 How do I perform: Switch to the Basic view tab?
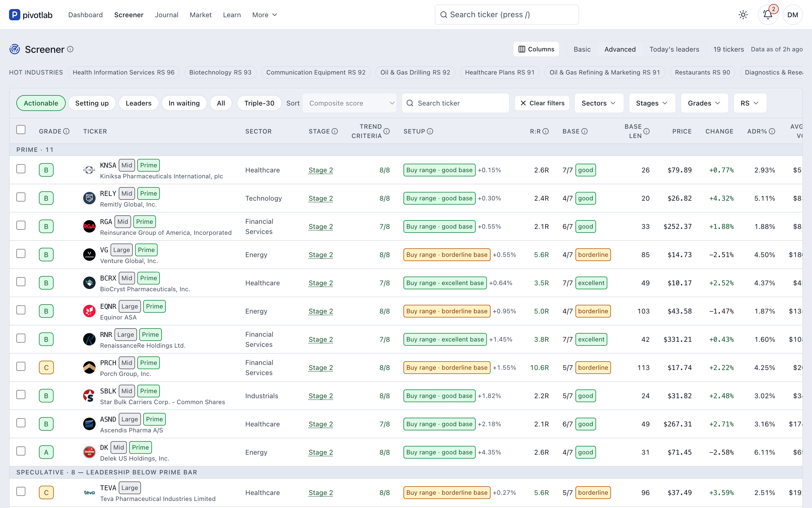582,49
